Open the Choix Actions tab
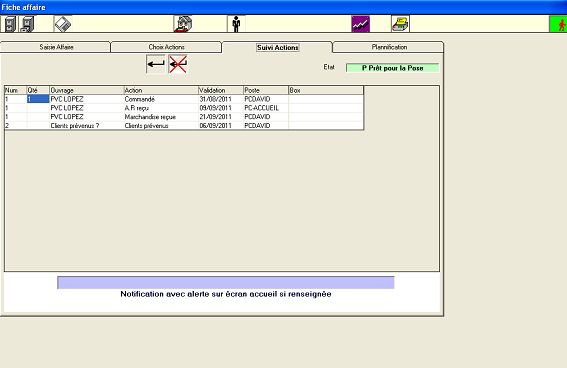The height and width of the screenshot is (368, 567). (x=166, y=47)
